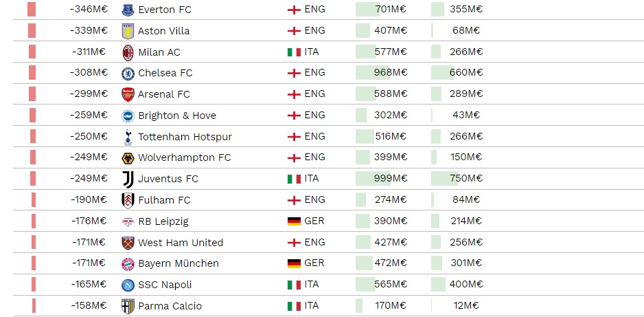Click the German flag beside RB Leipzig
Image resolution: width=644 pixels, height=317 pixels.
(294, 221)
